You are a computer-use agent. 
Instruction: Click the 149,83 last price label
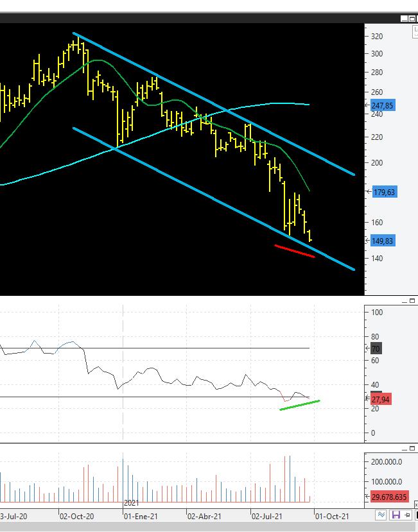click(x=382, y=241)
